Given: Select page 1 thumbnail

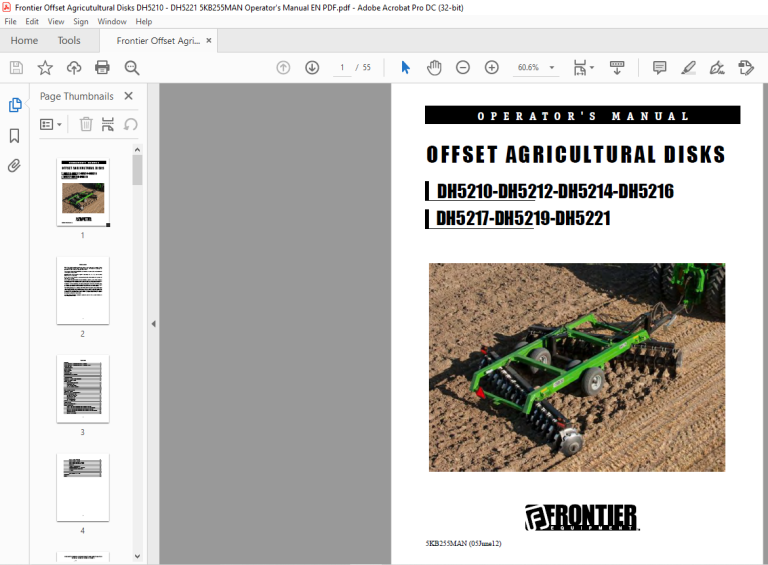Looking at the screenshot, I should pyautogui.click(x=83, y=192).
